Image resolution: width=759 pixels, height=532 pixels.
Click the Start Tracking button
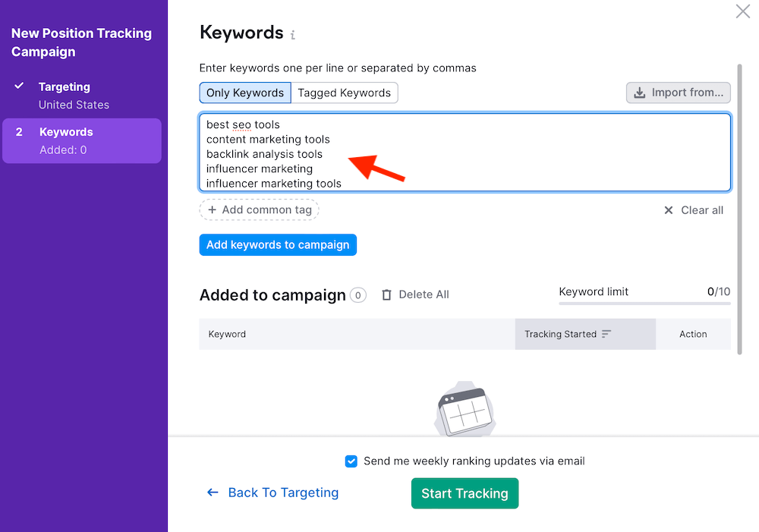(x=465, y=493)
